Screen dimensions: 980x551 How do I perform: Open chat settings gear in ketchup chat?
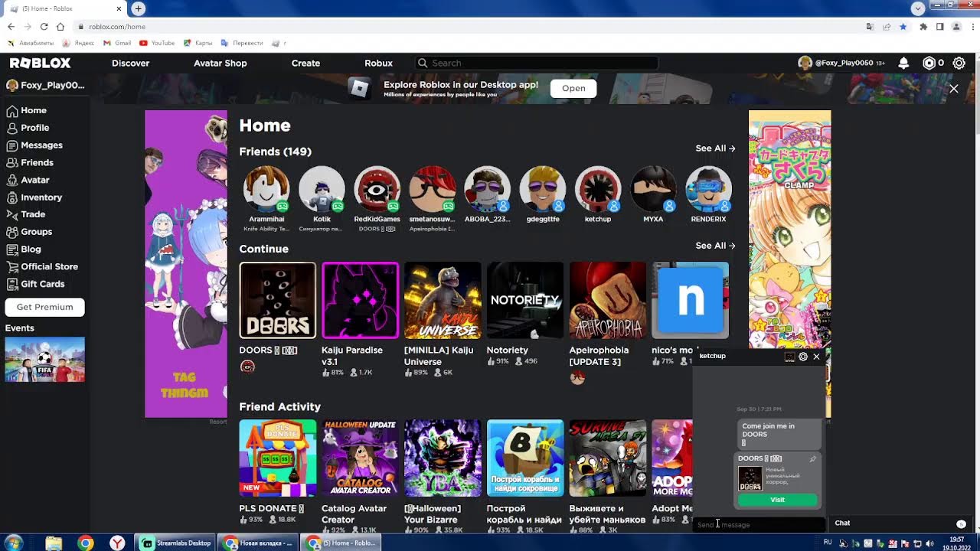(803, 357)
